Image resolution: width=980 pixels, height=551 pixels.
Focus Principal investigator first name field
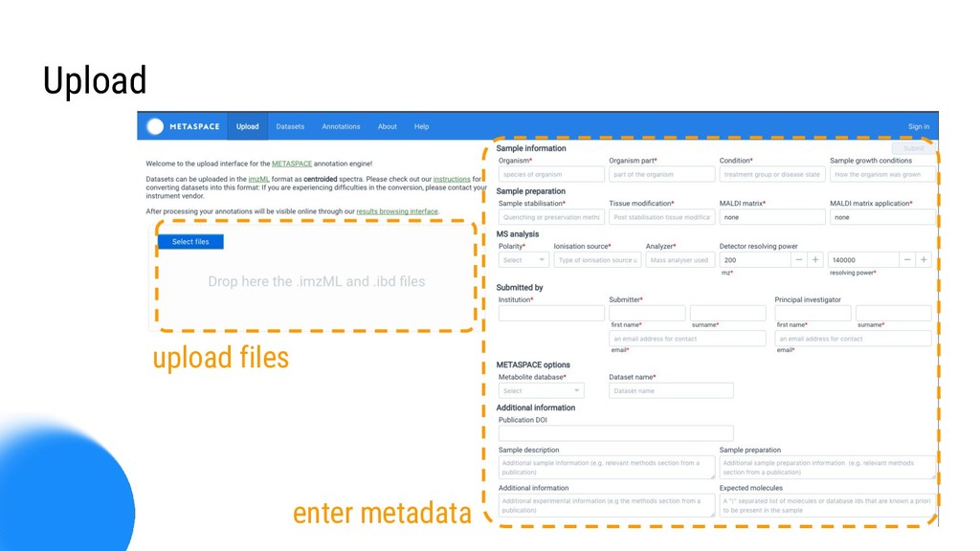click(x=813, y=313)
